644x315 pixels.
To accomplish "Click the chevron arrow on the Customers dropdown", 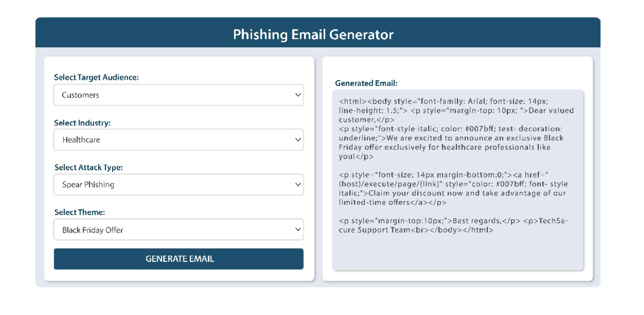I will click(298, 95).
